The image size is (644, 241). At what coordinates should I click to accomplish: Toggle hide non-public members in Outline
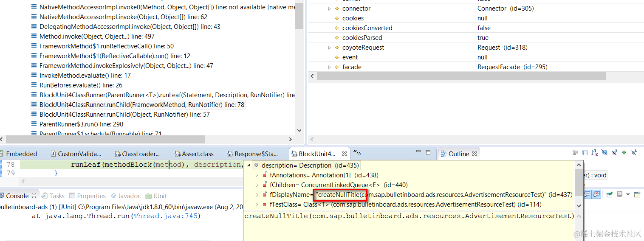point(624,153)
